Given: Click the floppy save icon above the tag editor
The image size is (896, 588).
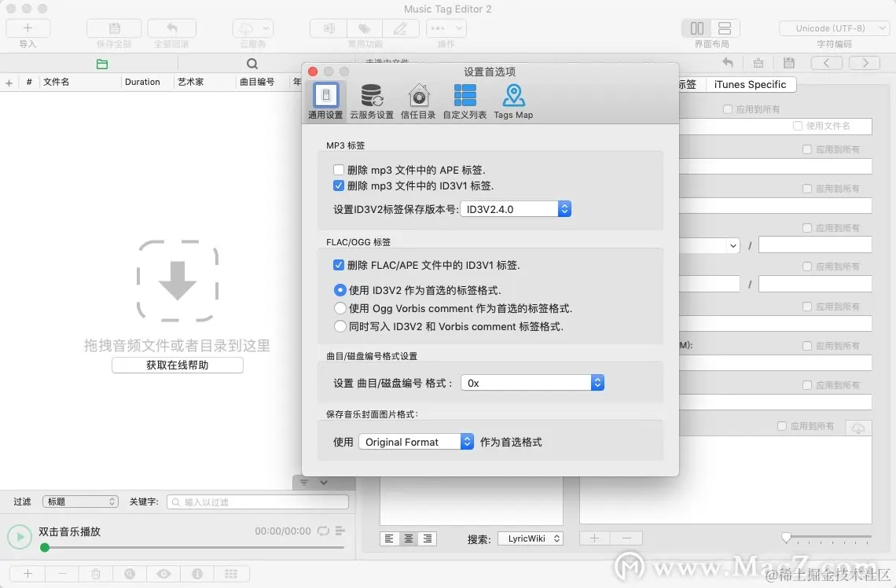Looking at the screenshot, I should 788,63.
